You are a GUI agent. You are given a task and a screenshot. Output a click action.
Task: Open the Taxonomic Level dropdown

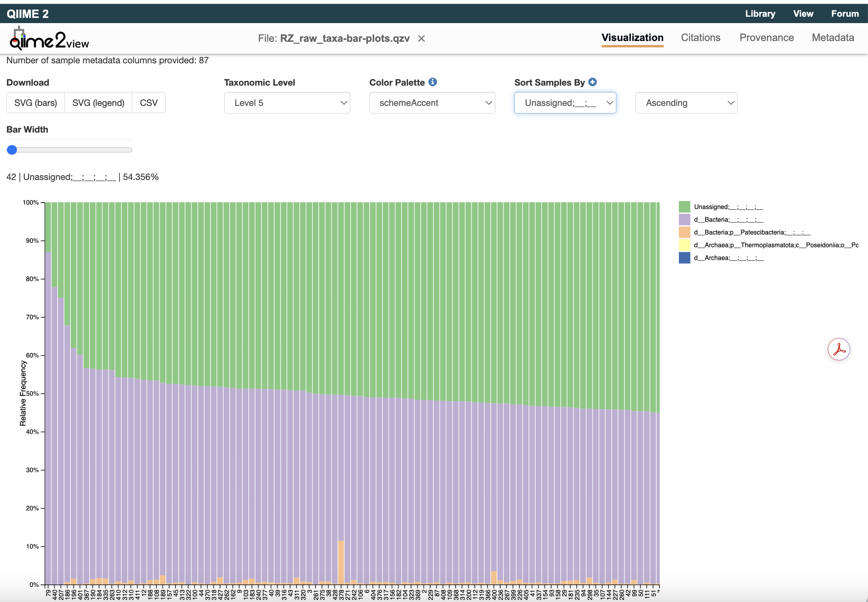287,103
